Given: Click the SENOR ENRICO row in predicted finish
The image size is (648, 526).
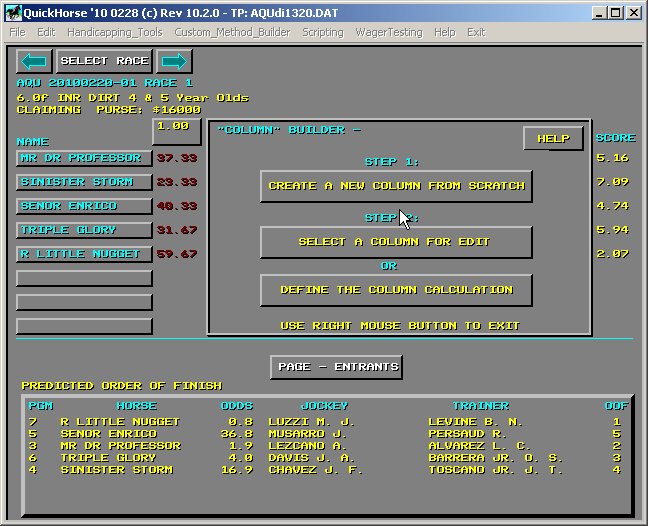Looking at the screenshot, I should tap(108, 434).
